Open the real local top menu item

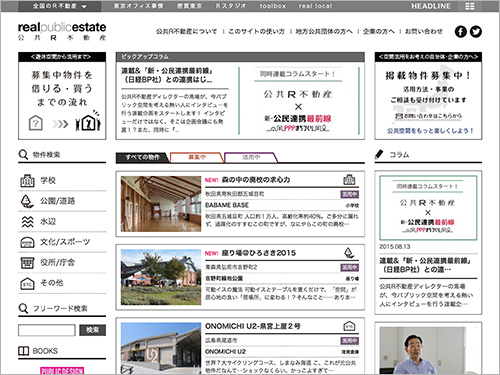(x=315, y=6)
